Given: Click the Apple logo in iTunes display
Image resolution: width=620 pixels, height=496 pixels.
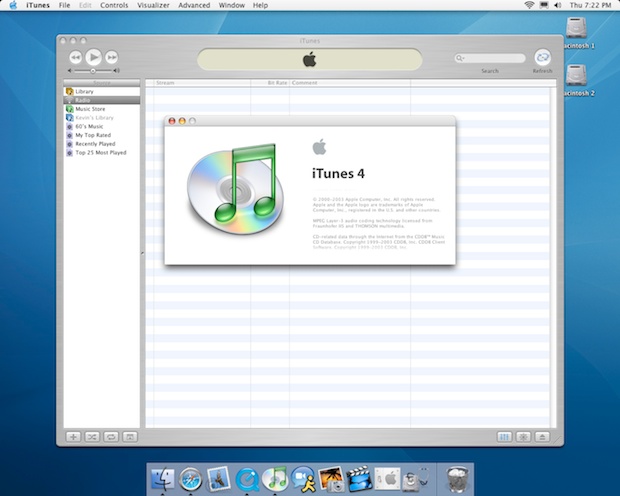Looking at the screenshot, I should [310, 59].
